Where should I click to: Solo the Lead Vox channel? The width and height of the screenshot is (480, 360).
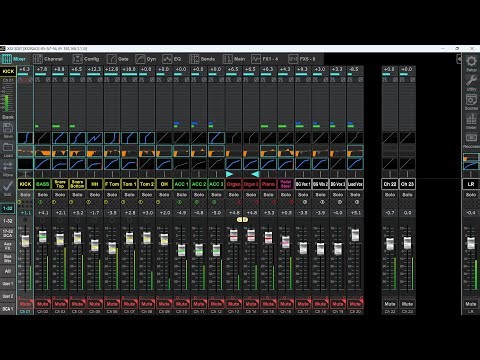pyautogui.click(x=355, y=195)
